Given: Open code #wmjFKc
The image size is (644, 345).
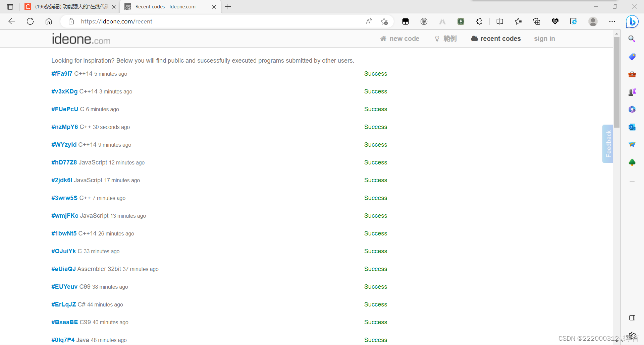Looking at the screenshot, I should point(65,216).
